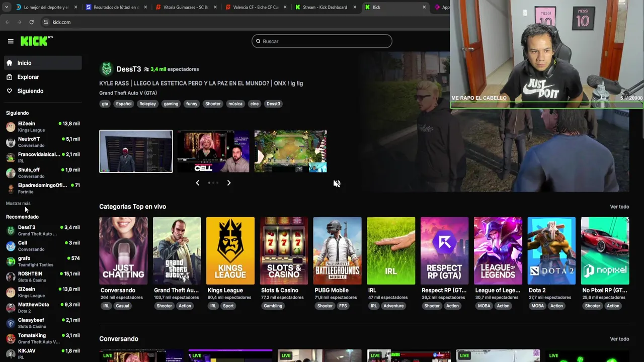Click the Kick logo
The width and height of the screenshot is (644, 362).
click(37, 41)
